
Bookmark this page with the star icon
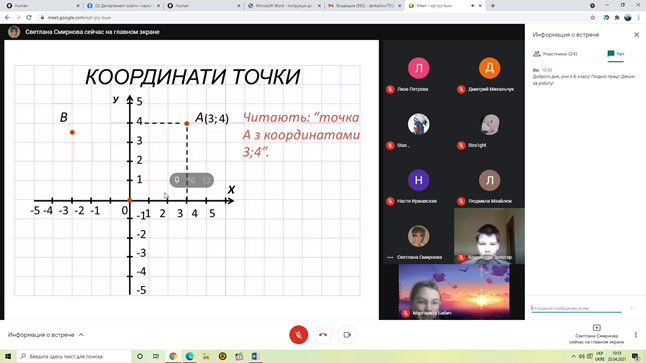[593, 17]
